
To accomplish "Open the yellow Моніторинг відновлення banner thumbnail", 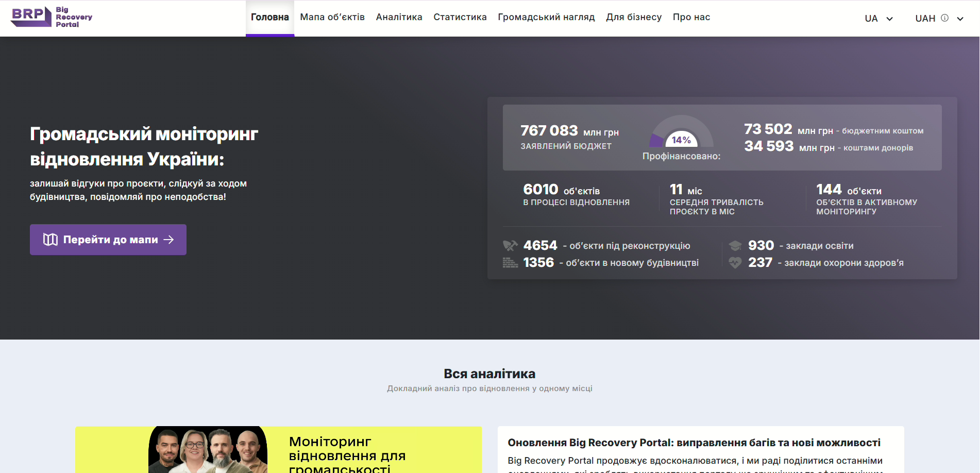I will 278,450.
